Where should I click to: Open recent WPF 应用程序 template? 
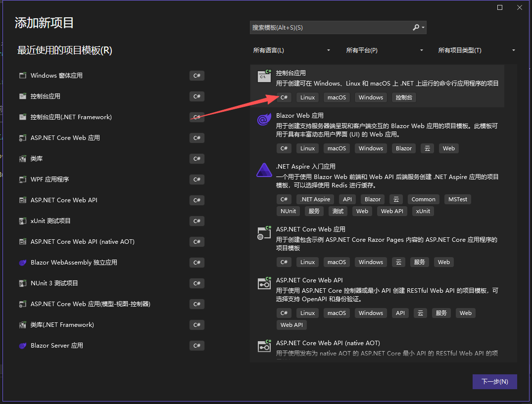[111, 179]
